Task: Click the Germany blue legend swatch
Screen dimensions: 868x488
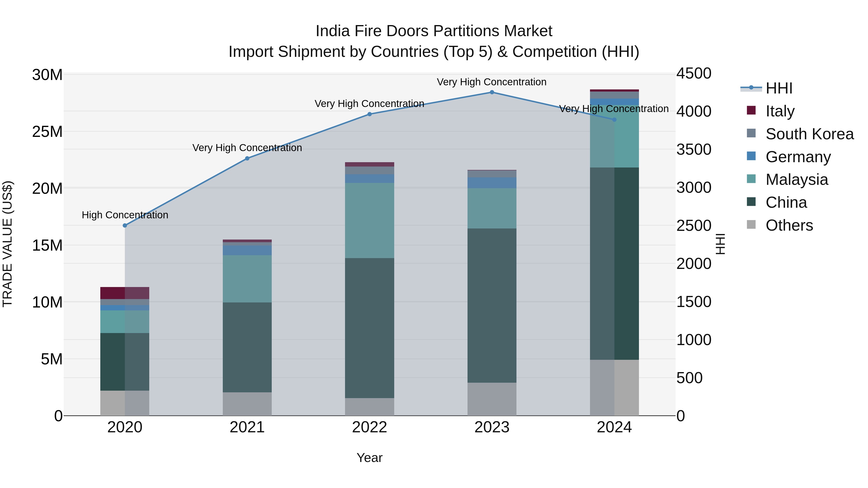Action: (x=751, y=156)
